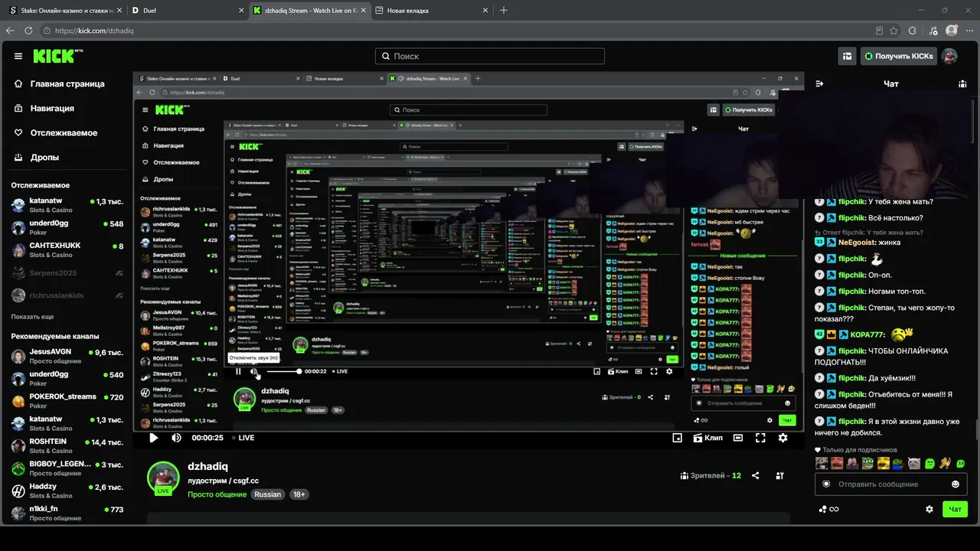
Task: Open recommended channel BIGBOY_LEGEN…
Action: pyautogui.click(x=67, y=468)
